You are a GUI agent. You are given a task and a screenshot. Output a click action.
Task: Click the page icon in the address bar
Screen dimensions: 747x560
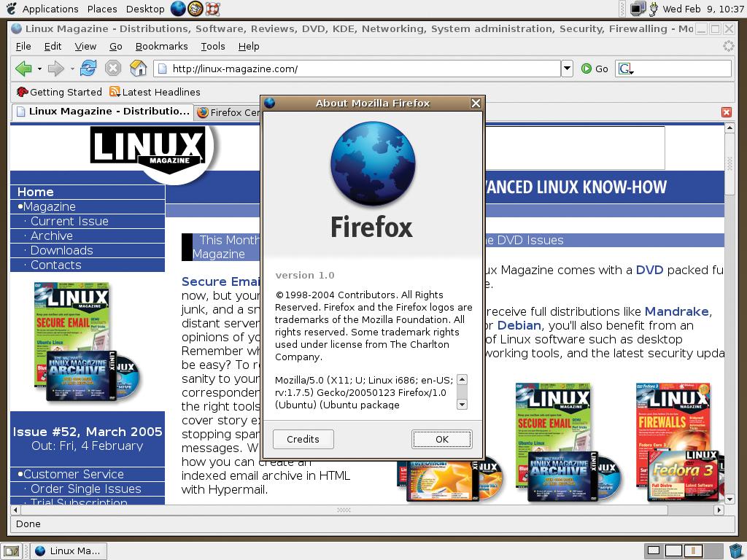click(163, 69)
